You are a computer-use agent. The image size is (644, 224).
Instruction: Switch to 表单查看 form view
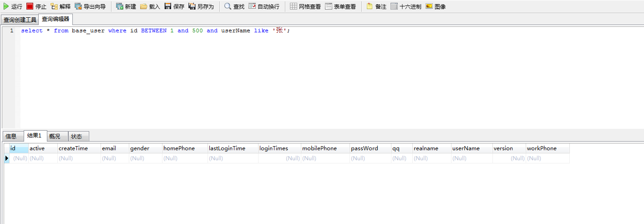pyautogui.click(x=340, y=6)
